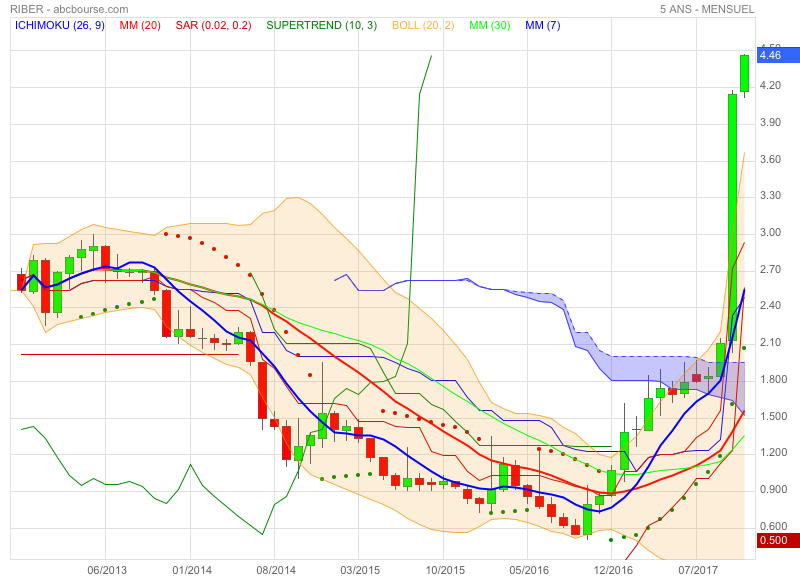Click the 3.90 price axis label
Screen dimensions: 800x580
tap(770, 122)
